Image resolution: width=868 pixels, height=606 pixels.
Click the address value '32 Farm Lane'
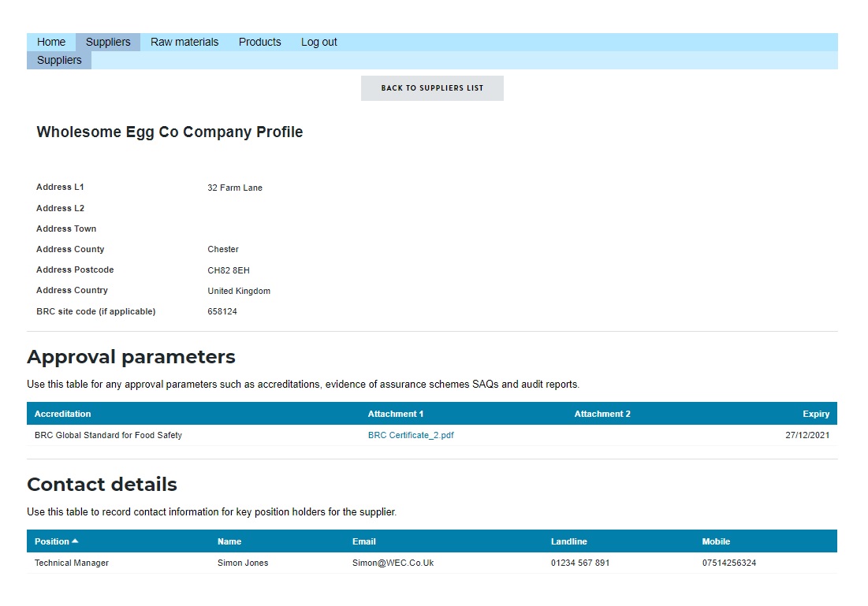(x=235, y=188)
